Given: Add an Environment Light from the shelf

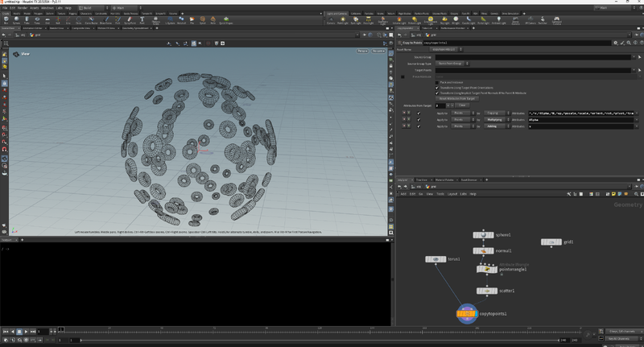Looking at the screenshot, I should point(431,20).
